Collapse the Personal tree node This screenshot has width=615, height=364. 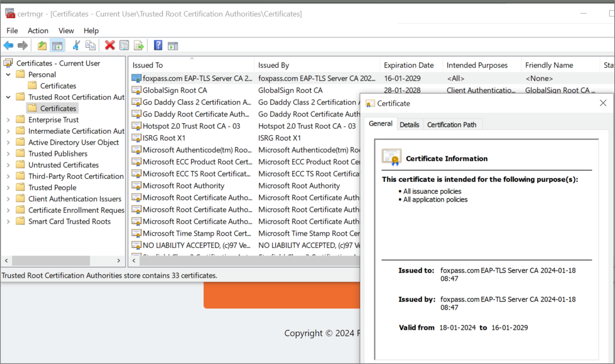[x=8, y=75]
